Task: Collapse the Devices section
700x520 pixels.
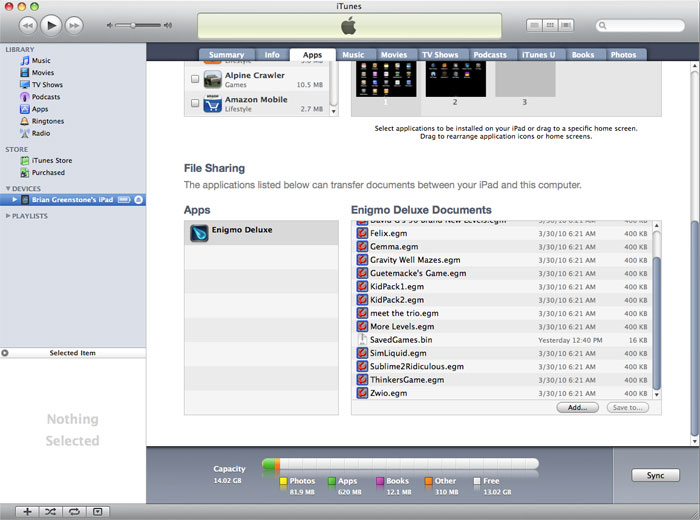Action: 8,188
